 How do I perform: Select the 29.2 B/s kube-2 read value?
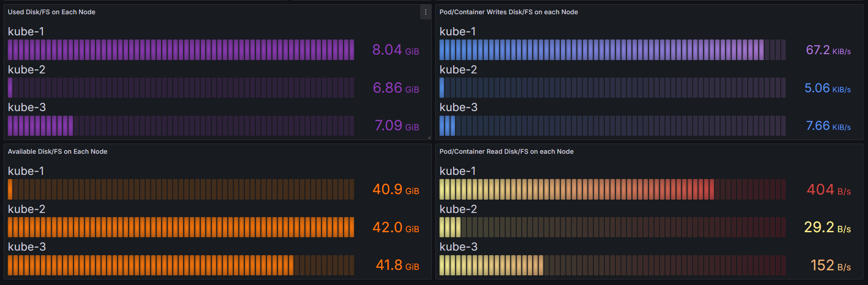coord(827,228)
